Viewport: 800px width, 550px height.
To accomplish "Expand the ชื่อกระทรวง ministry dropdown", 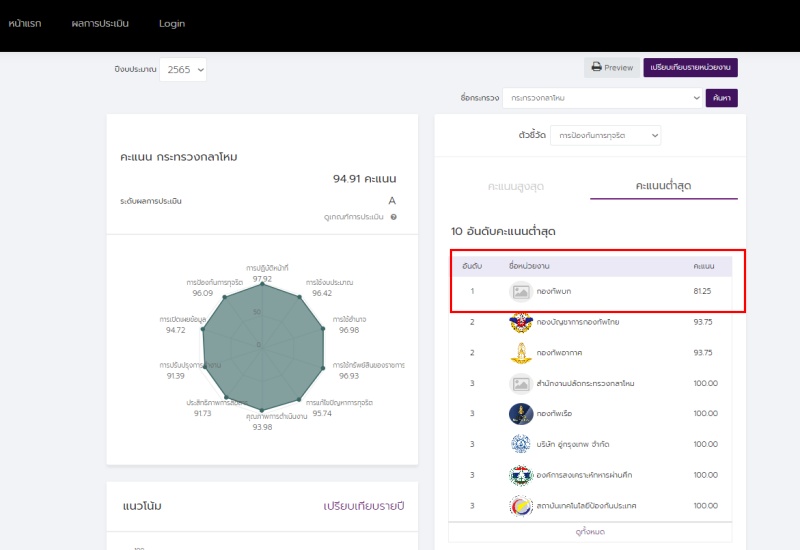I will [x=602, y=98].
